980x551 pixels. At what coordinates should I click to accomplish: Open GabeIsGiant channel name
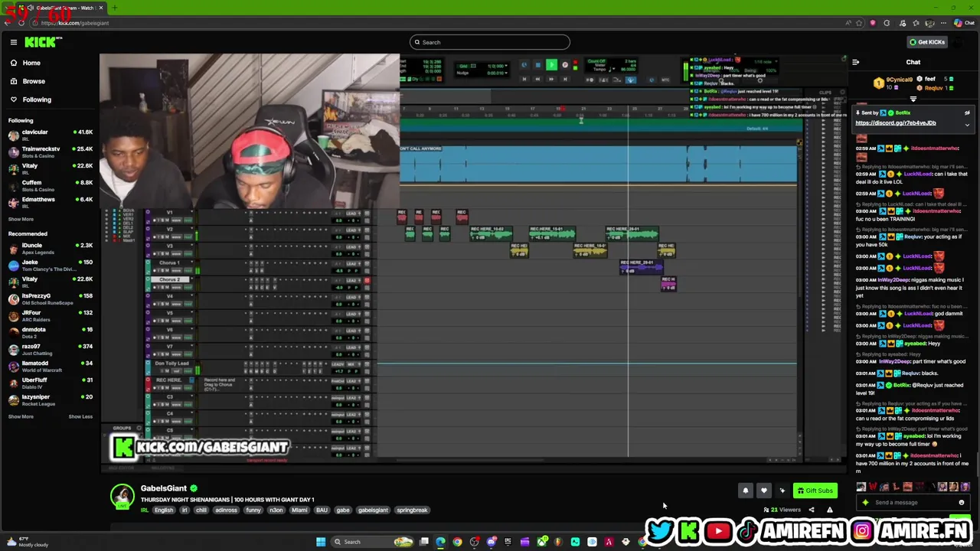click(x=163, y=488)
